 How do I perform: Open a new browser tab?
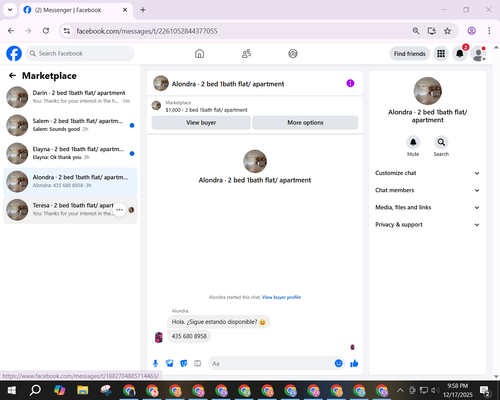143,10
